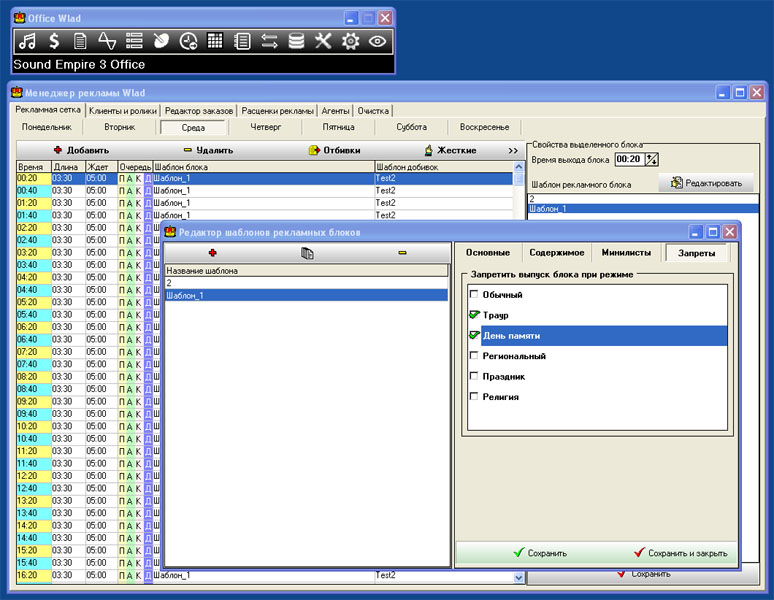Click the calendar grid icon in toolbar
Screen dimensions: 774x600
click(215, 41)
